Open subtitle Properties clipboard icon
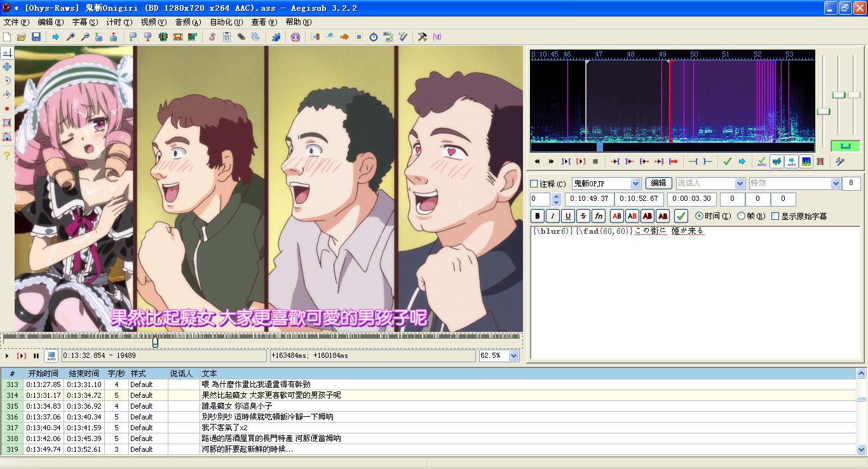This screenshot has height=469, width=868. (x=227, y=37)
